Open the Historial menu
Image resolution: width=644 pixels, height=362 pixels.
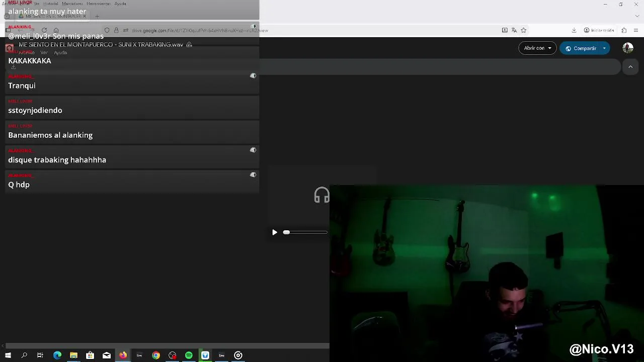(x=51, y=4)
